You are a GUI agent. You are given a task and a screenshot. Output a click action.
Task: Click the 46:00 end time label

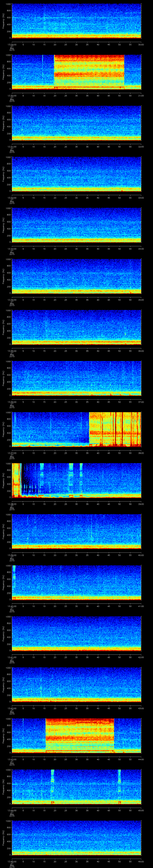[x=141, y=861]
